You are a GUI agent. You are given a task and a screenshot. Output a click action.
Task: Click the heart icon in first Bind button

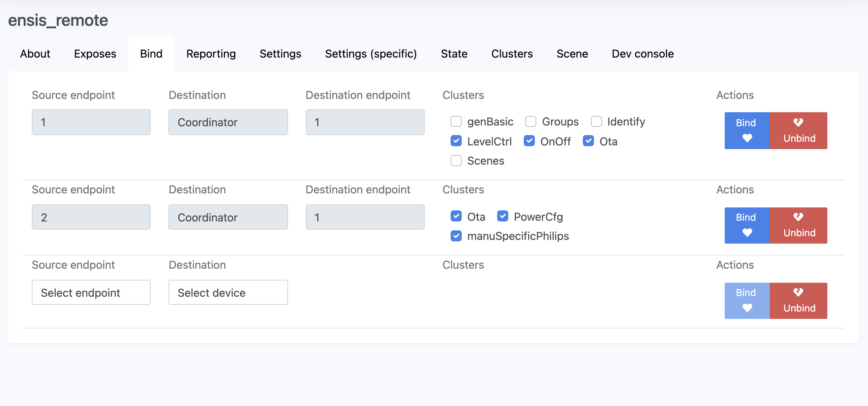coord(747,138)
